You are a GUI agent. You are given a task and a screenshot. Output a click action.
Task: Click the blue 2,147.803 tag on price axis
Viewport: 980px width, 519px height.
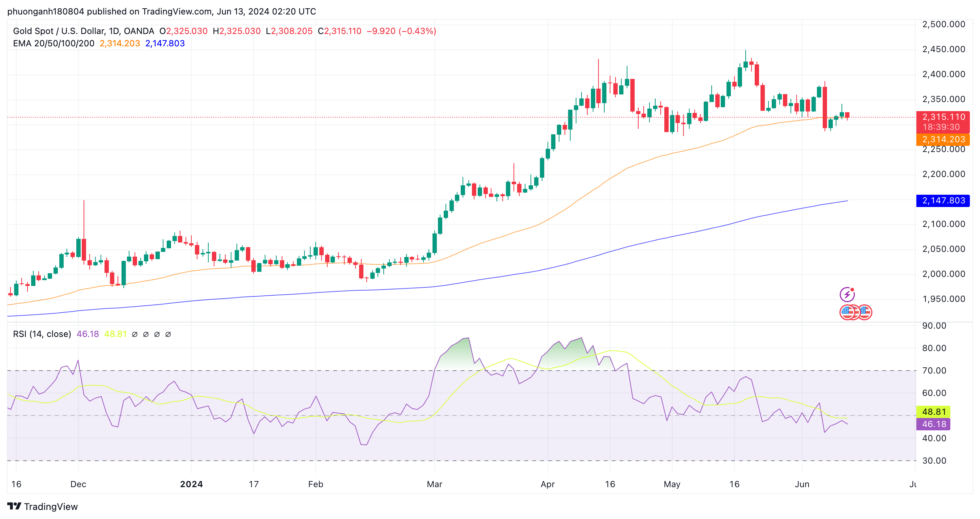click(x=943, y=201)
